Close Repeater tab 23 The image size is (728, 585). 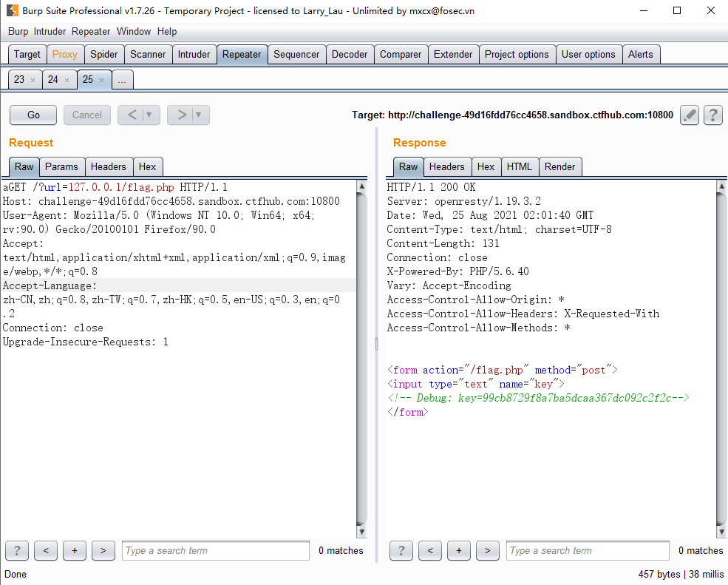33,80
